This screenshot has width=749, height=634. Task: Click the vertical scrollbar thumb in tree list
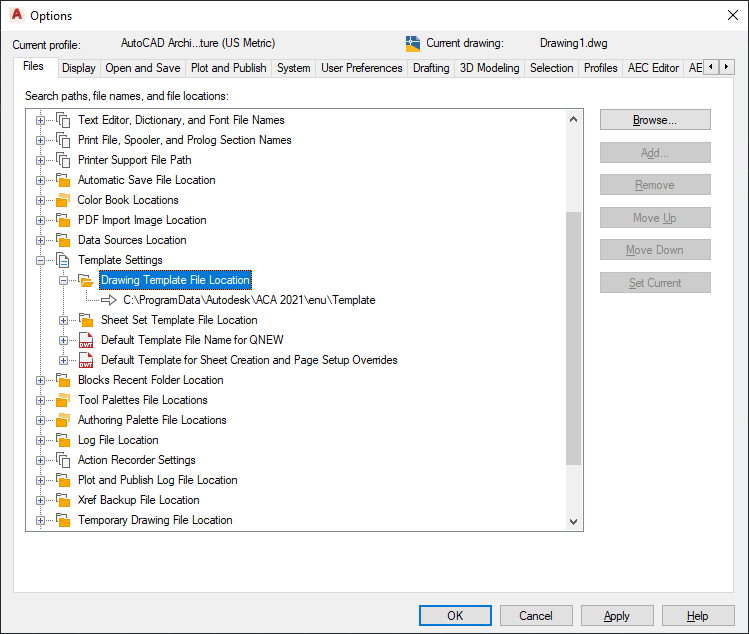[x=574, y=338]
